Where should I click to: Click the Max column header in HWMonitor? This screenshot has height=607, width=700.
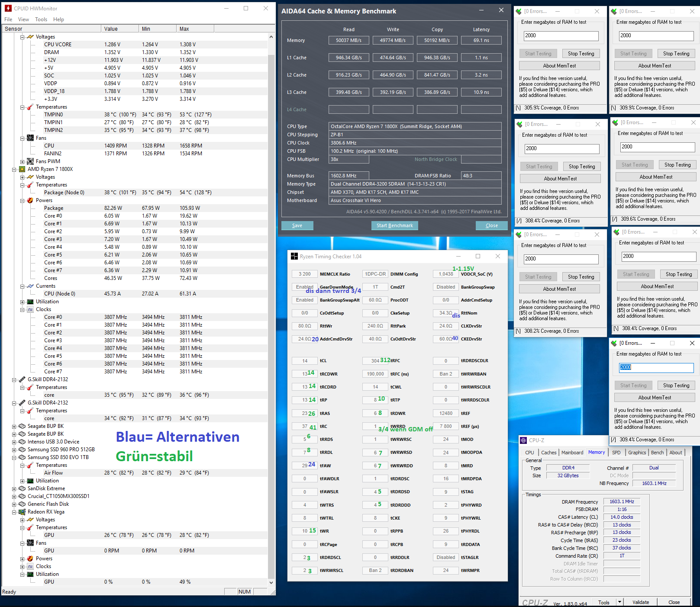195,29
